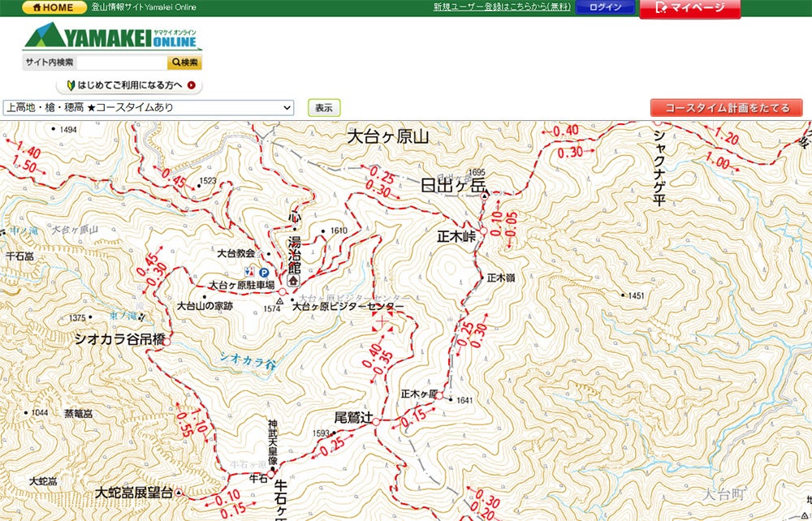Click the 日出ヶ岳 summit triangle marker
812x521 pixels.
point(485,196)
